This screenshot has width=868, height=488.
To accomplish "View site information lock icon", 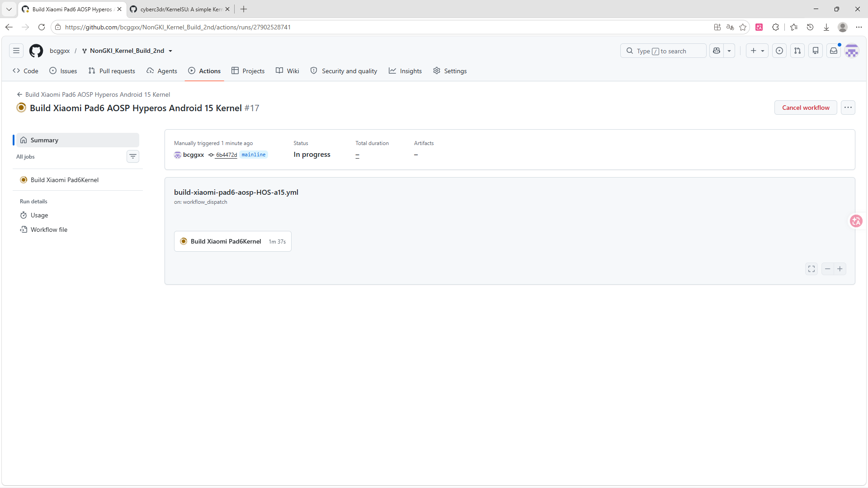I will click(58, 27).
